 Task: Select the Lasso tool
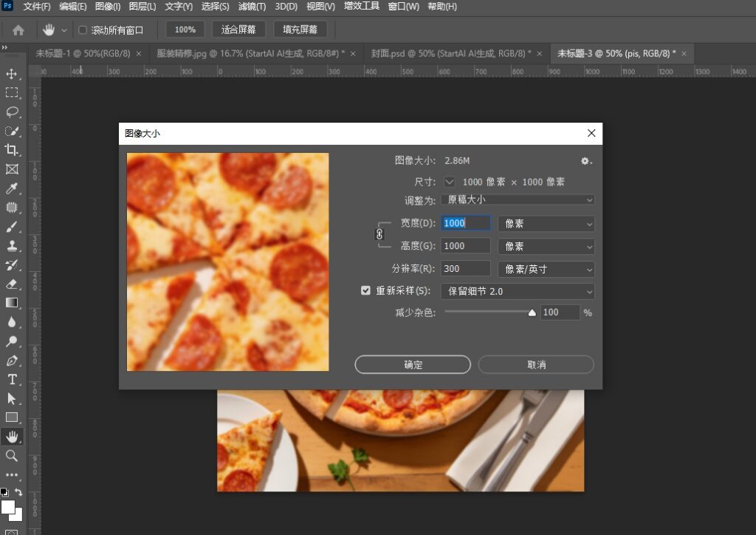click(12, 112)
